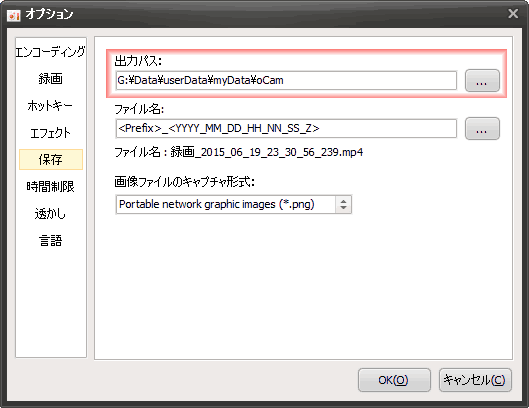Click the 画像ファイルのキャプチャ形式 label
Viewport: 529px width, 408px height.
[184, 182]
